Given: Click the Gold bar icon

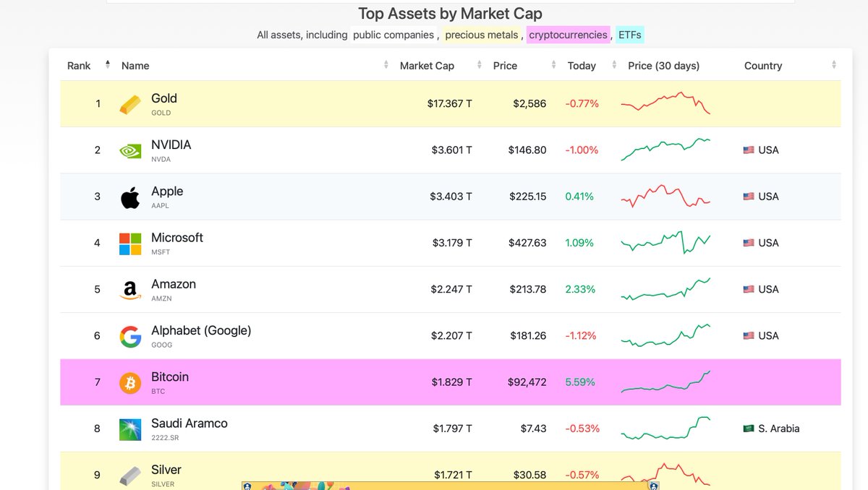Looking at the screenshot, I should (129, 103).
